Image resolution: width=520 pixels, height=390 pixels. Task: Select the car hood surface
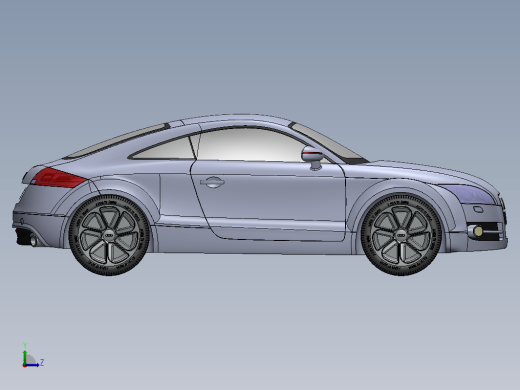click(x=430, y=172)
